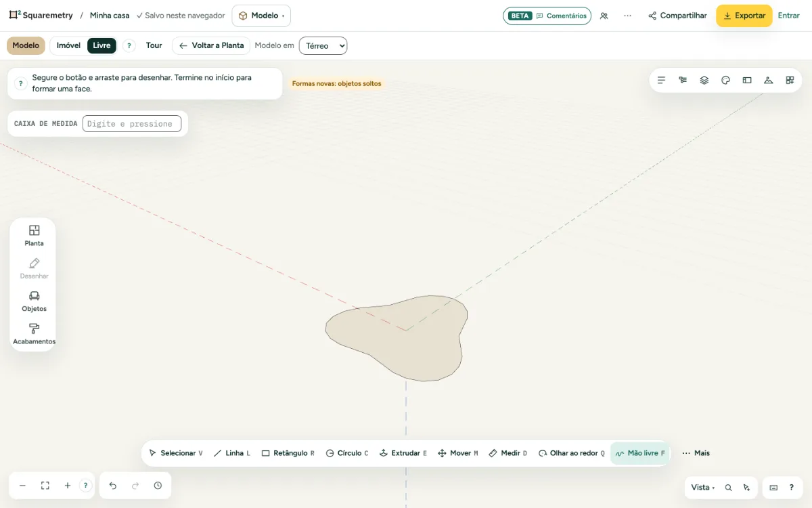Expand the Modelo dropdown in header
The height and width of the screenshot is (508, 812).
pyautogui.click(x=261, y=16)
